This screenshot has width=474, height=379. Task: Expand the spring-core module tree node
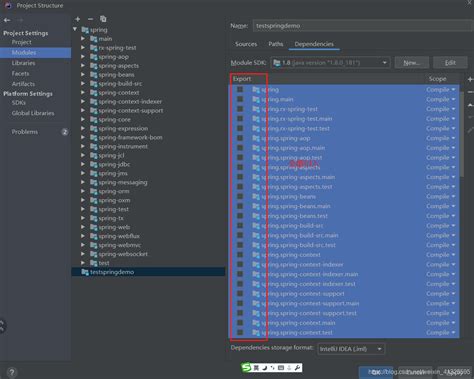83,119
